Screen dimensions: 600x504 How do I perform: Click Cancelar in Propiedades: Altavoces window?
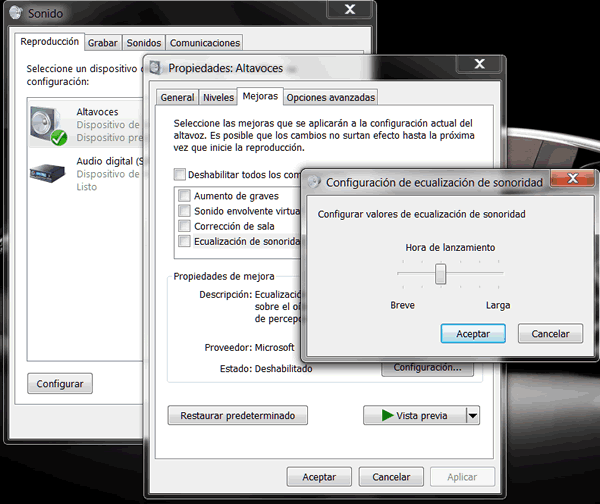[x=391, y=477]
